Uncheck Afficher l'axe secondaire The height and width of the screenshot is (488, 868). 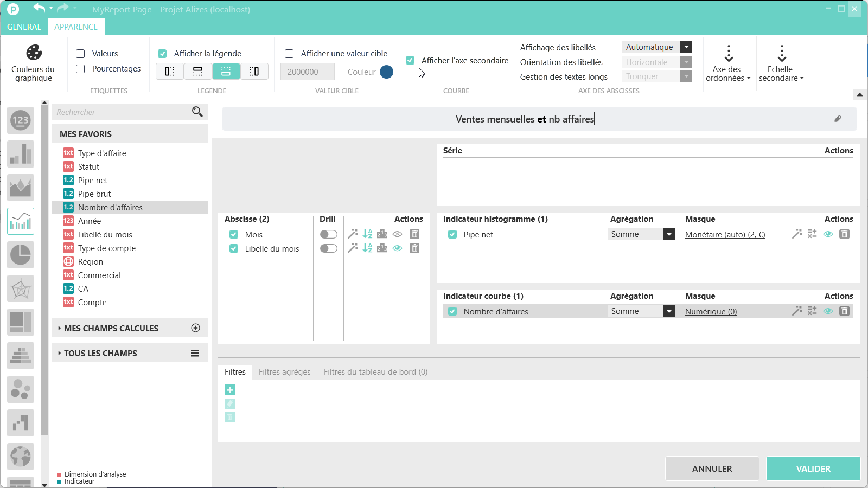(411, 61)
